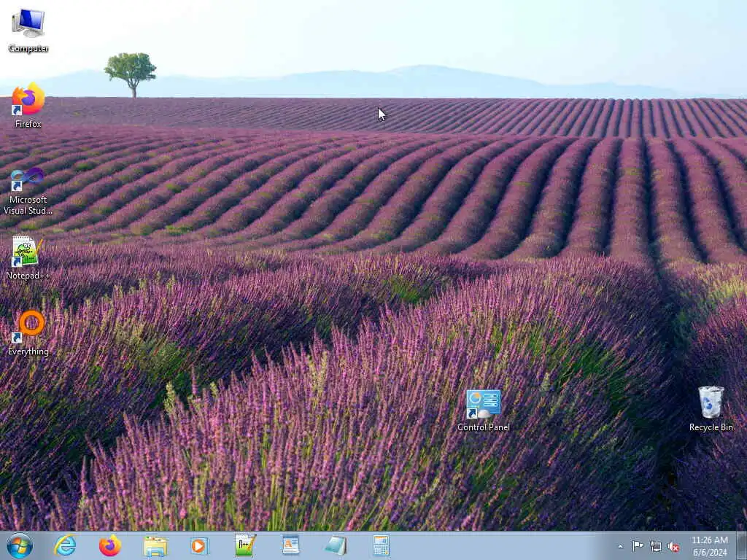Select the Microsoft Visual Studio desktop shortcut

tap(28, 191)
